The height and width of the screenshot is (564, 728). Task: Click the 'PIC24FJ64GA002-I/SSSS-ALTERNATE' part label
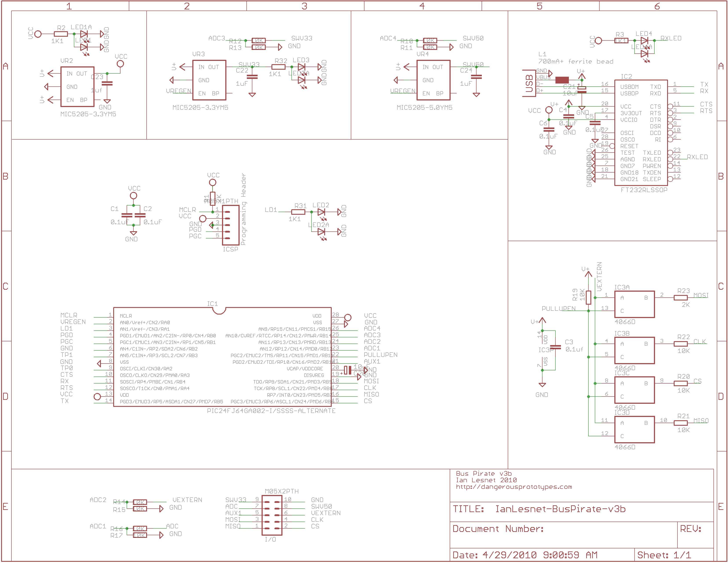point(271,411)
